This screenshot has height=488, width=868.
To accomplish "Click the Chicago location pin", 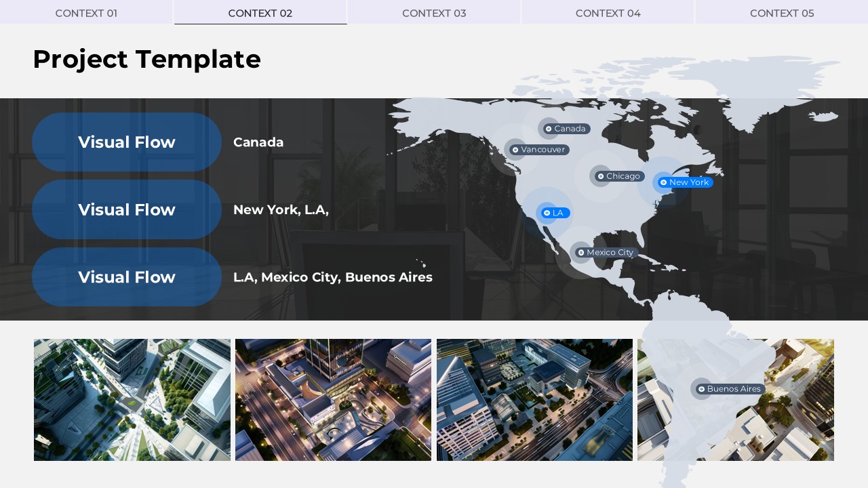I will click(x=601, y=176).
